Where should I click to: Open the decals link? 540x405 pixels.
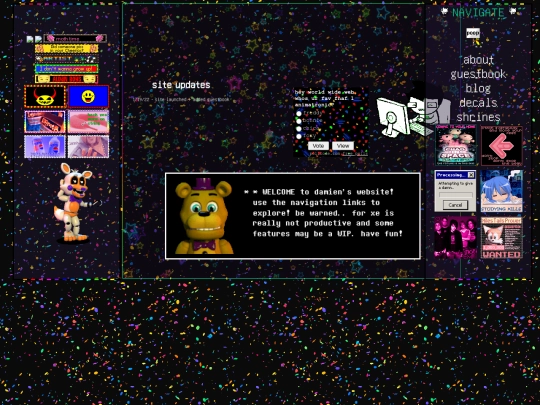coord(478,103)
